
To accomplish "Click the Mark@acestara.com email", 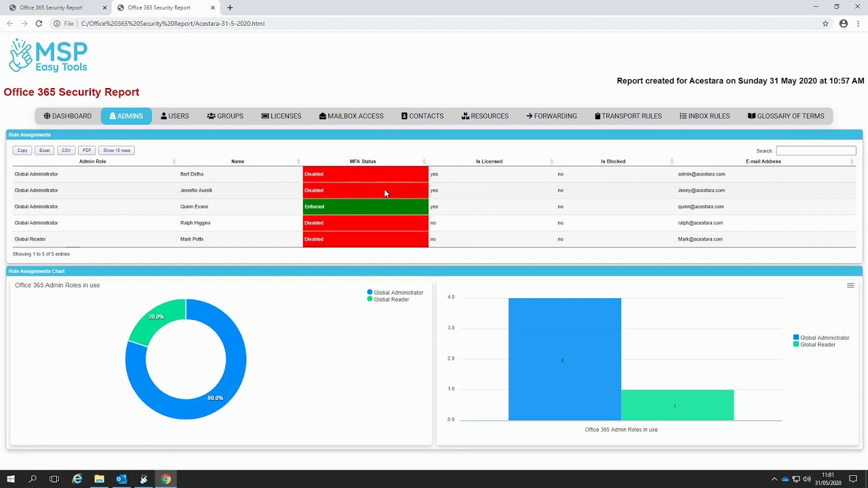I will click(700, 239).
